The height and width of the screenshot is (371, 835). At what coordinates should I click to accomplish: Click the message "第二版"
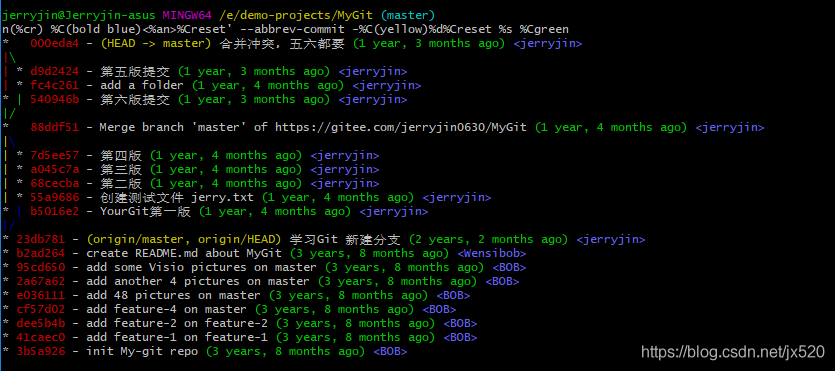click(121, 184)
